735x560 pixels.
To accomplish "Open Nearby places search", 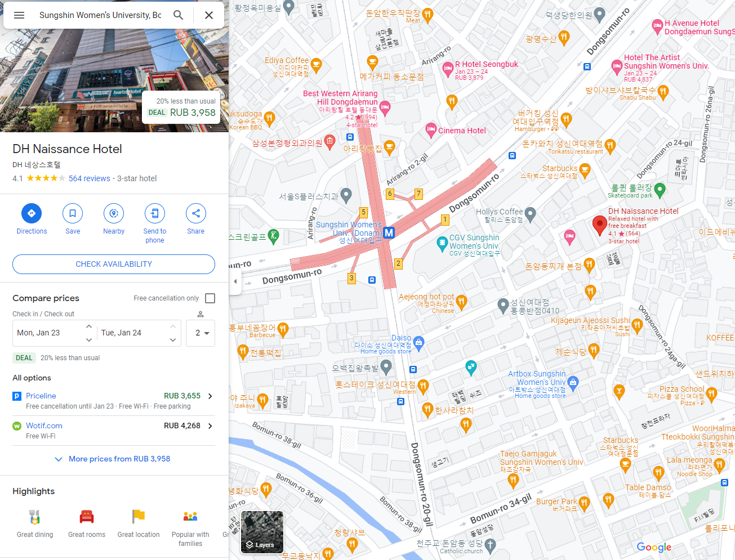I will pos(114,213).
